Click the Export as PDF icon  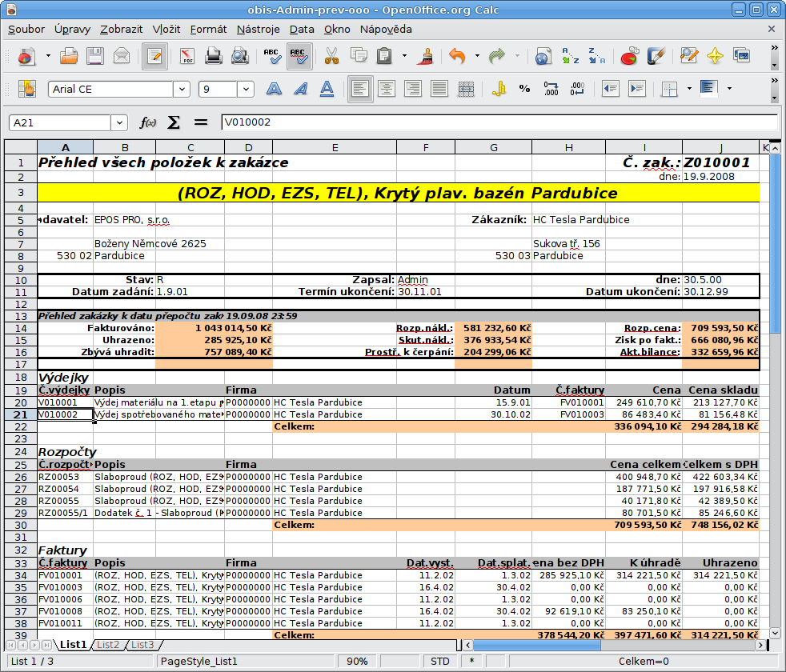click(x=187, y=57)
